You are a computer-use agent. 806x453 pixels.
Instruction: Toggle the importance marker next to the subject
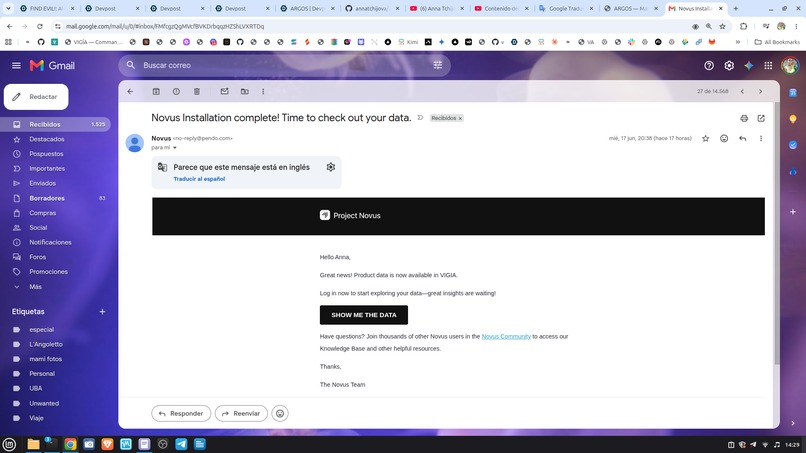click(x=420, y=118)
